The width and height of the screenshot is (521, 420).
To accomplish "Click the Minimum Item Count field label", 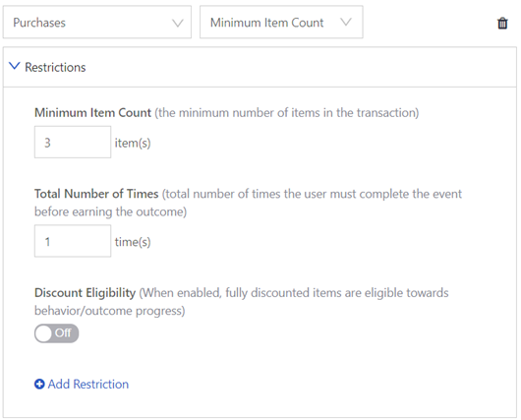I will click(x=92, y=113).
